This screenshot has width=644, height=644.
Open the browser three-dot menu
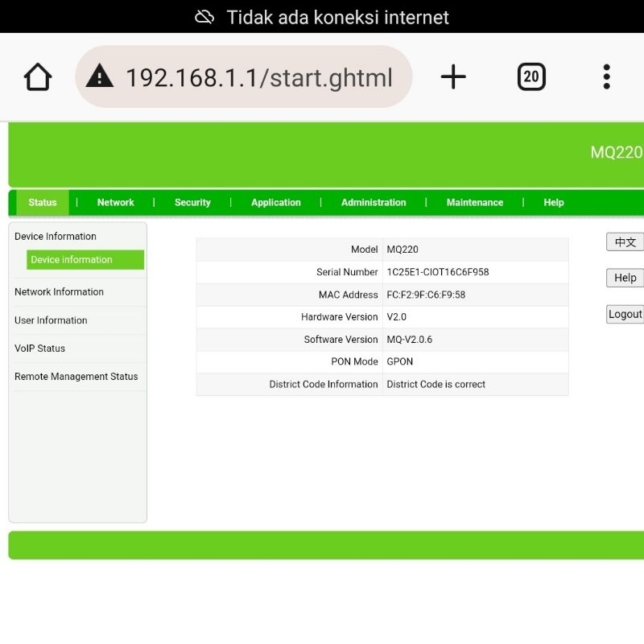[x=606, y=76]
